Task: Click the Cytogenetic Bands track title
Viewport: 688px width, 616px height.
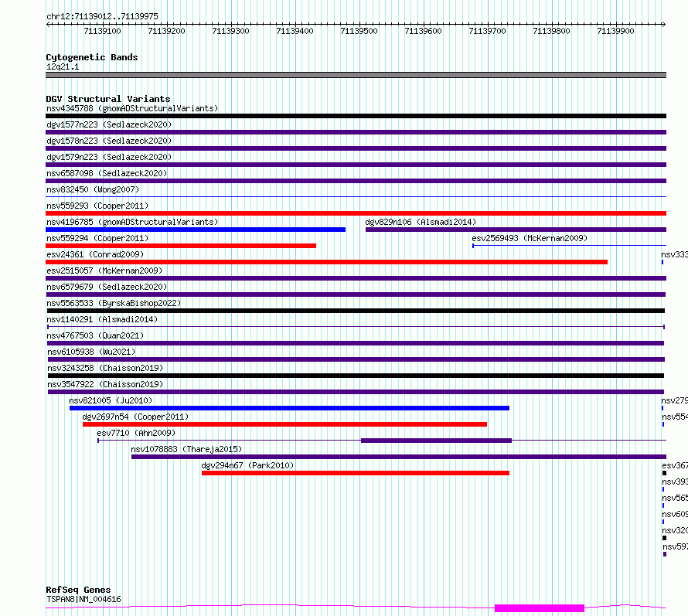Action: 92,57
